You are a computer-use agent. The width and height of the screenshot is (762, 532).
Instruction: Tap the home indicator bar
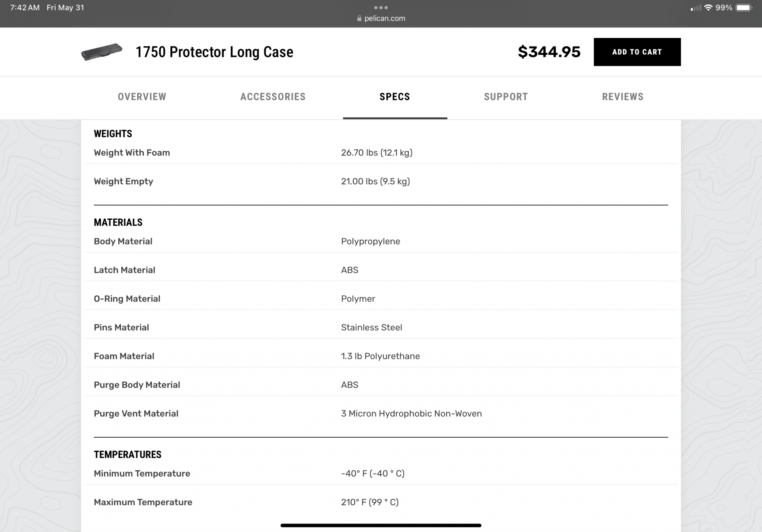click(381, 525)
